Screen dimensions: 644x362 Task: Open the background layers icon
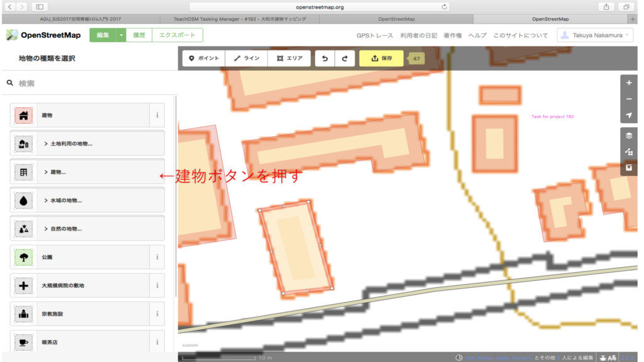[x=628, y=136]
